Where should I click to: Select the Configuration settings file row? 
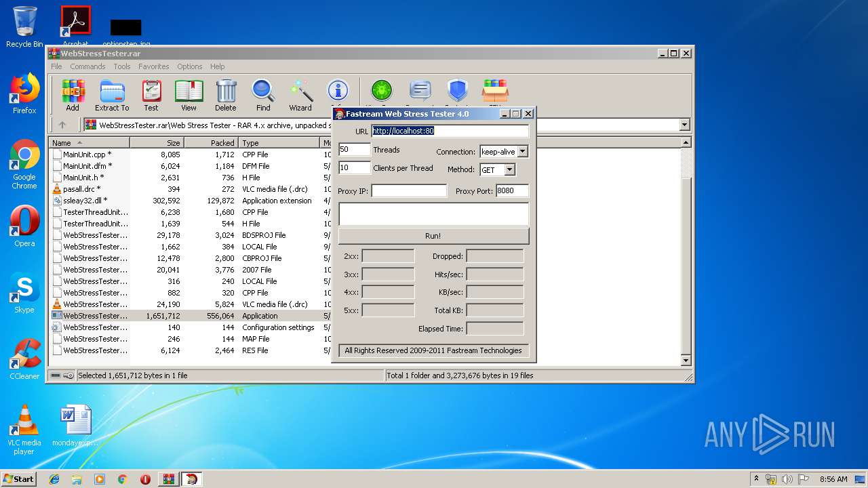click(190, 327)
